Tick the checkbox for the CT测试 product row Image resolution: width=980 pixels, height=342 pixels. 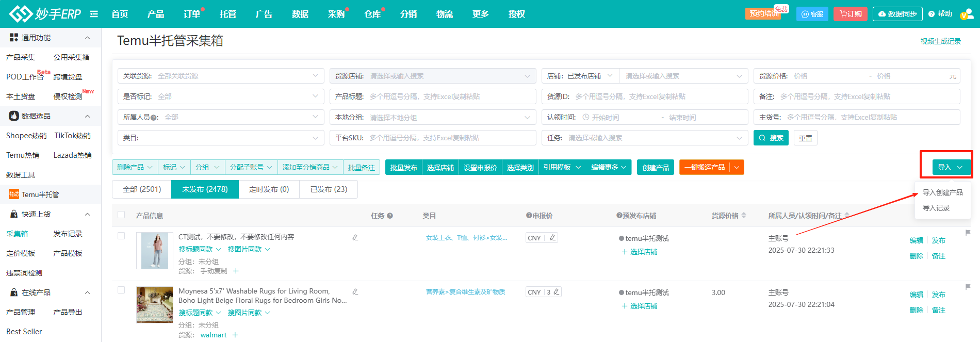coord(121,236)
